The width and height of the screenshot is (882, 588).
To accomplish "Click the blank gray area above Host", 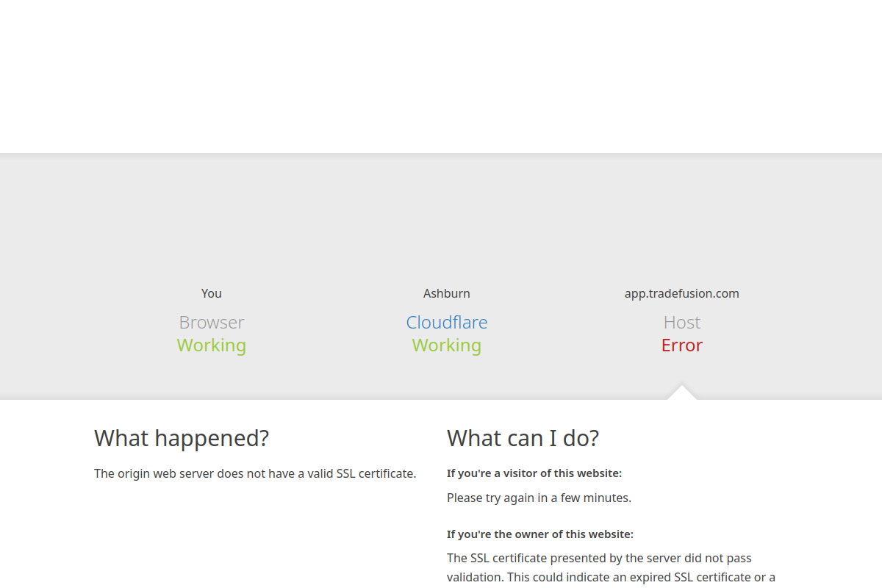I will [x=681, y=220].
